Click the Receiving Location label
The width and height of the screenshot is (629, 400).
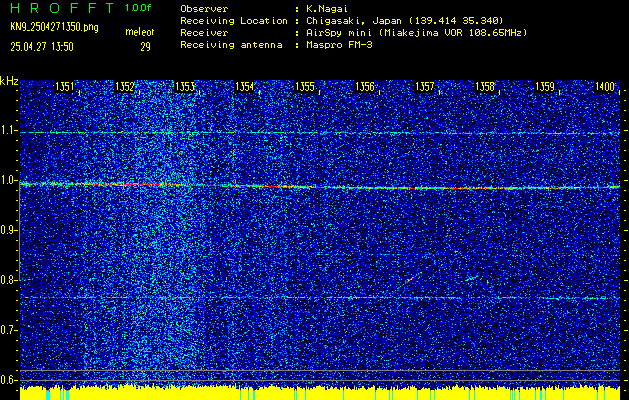[234, 20]
